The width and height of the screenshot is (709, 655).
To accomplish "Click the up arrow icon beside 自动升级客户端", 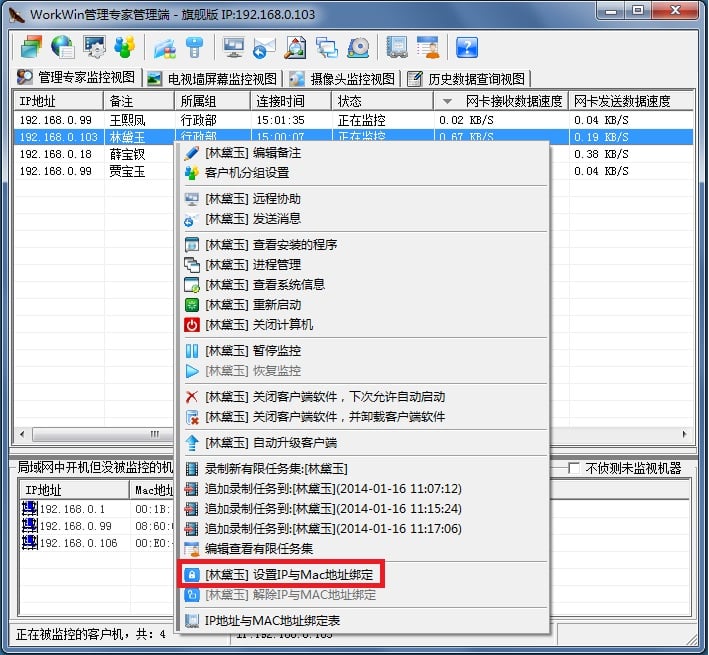I will (x=192, y=443).
